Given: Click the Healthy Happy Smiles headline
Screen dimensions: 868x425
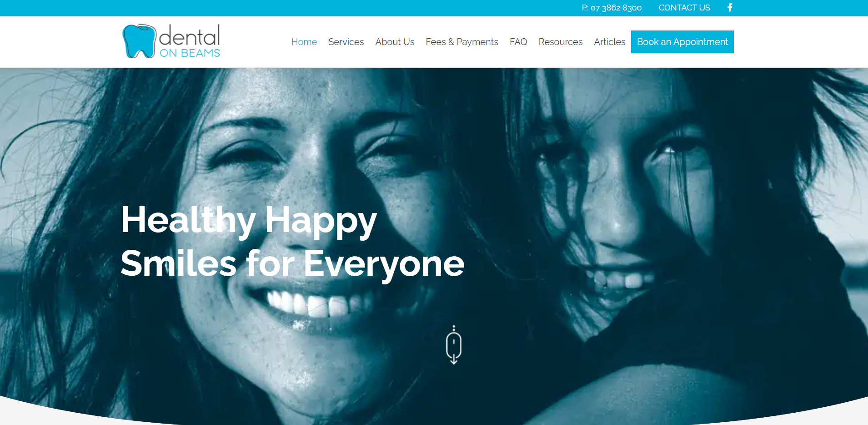Looking at the screenshot, I should pyautogui.click(x=292, y=241).
